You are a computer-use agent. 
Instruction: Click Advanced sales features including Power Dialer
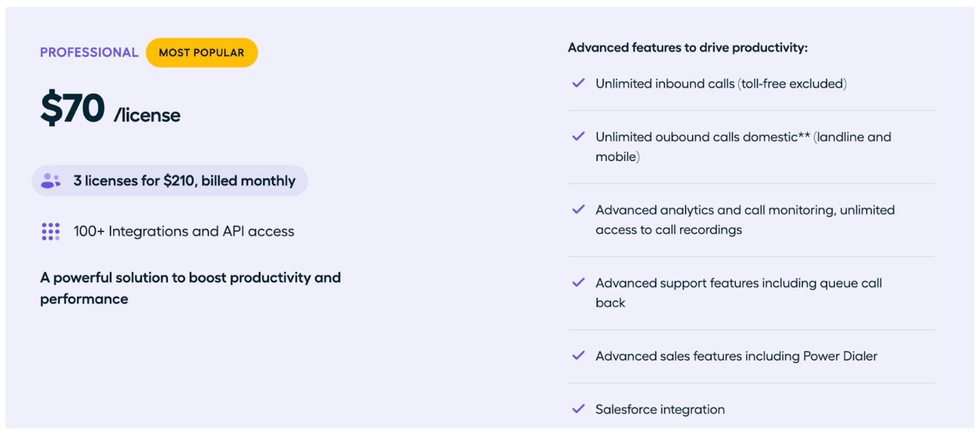click(736, 356)
